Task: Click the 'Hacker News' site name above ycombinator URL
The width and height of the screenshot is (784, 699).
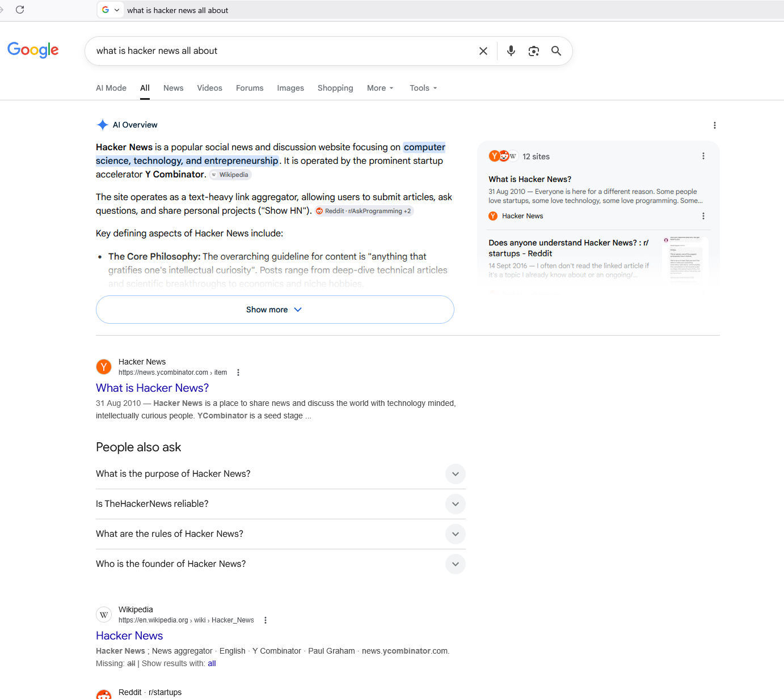Action: 142,362
